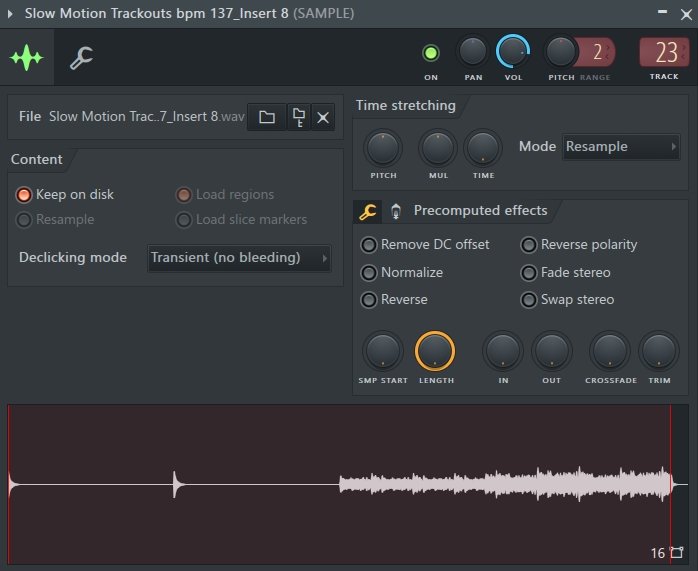The image size is (698, 571).
Task: Click the Content section header
Action: pos(37,159)
